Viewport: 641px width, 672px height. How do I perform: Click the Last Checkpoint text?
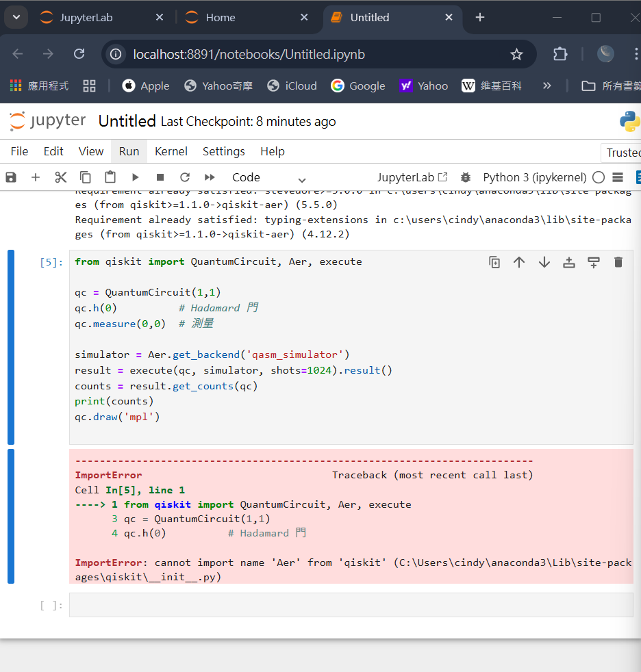[249, 122]
